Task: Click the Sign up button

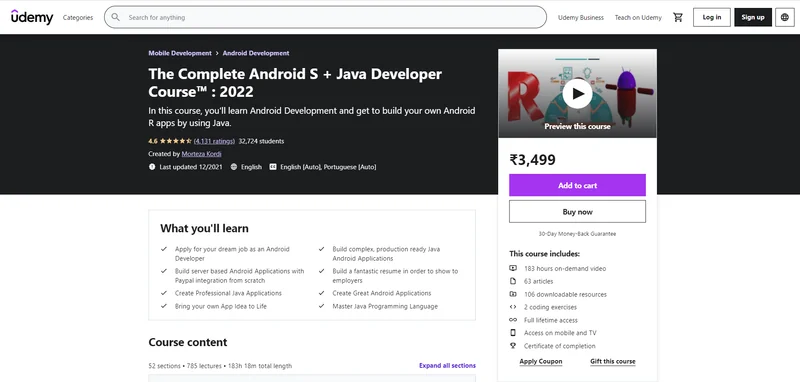Action: 753,17
